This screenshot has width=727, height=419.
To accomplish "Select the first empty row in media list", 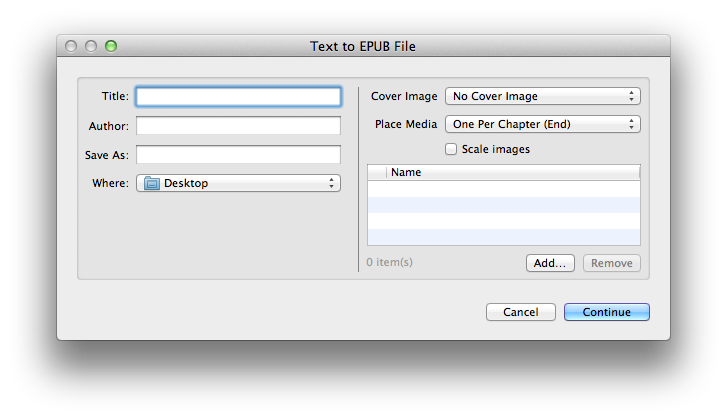I will pos(503,189).
